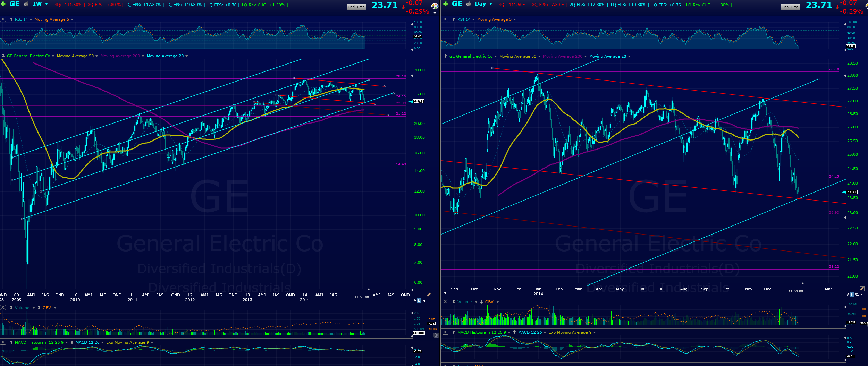Click green plus icon on left weekly chart

coord(3,4)
